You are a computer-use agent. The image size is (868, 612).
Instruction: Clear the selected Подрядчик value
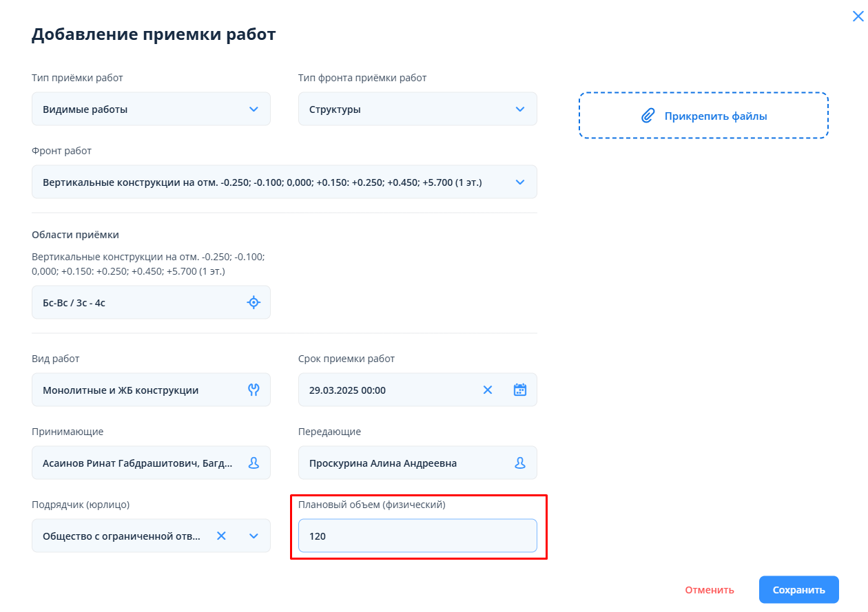tap(221, 536)
